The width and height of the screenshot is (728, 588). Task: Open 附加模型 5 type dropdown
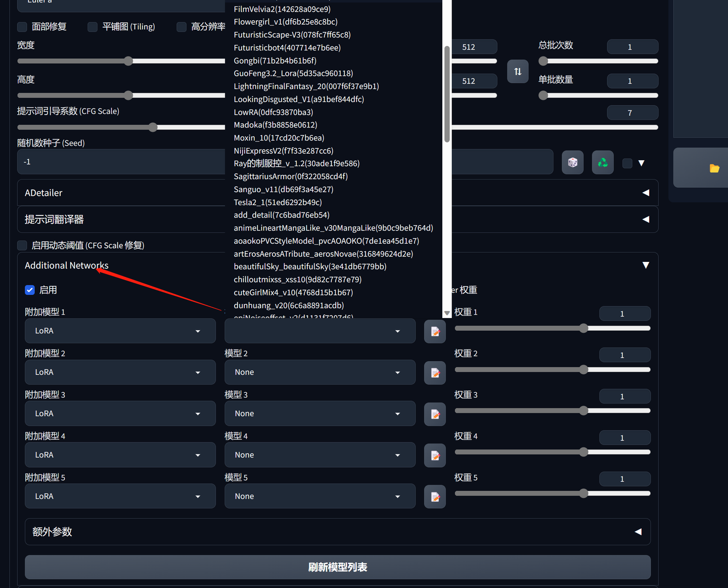click(120, 496)
